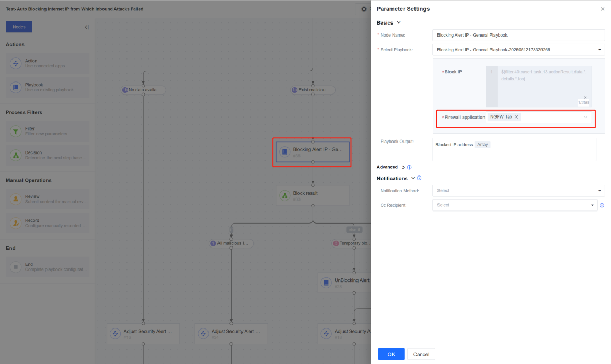Click the Record node icon

[16, 223]
